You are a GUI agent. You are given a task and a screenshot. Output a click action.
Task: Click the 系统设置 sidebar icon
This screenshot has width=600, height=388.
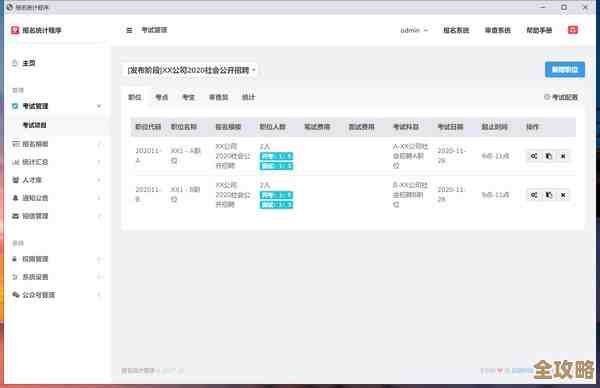point(15,277)
